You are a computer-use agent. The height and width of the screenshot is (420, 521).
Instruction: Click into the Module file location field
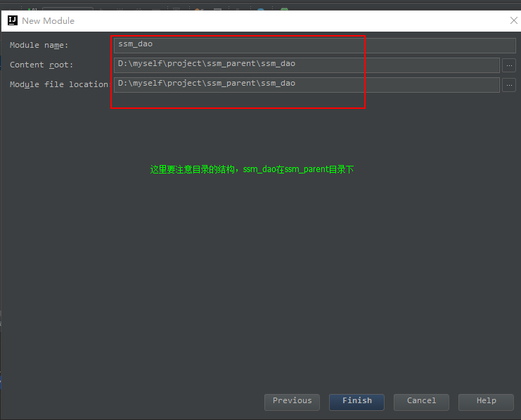(x=307, y=85)
